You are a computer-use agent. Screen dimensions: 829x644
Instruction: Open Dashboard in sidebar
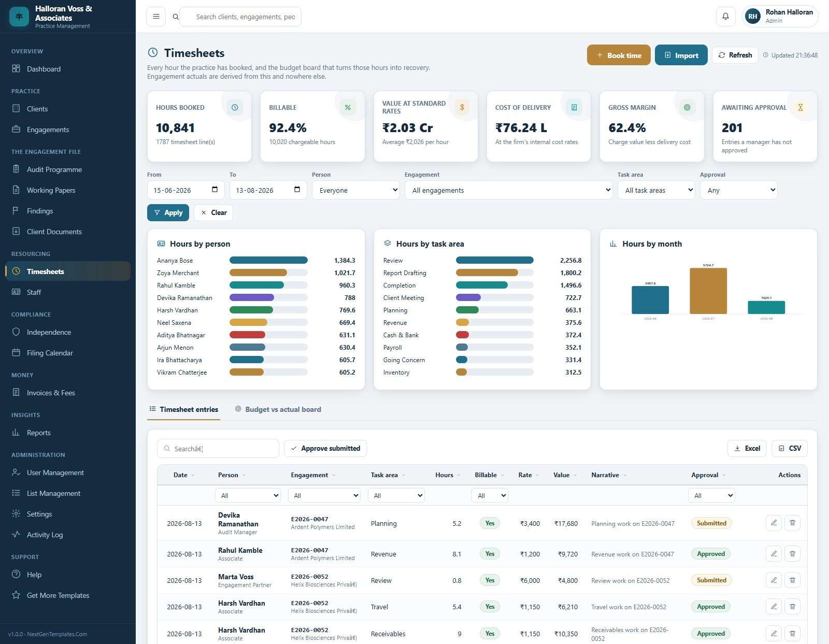[68, 69]
